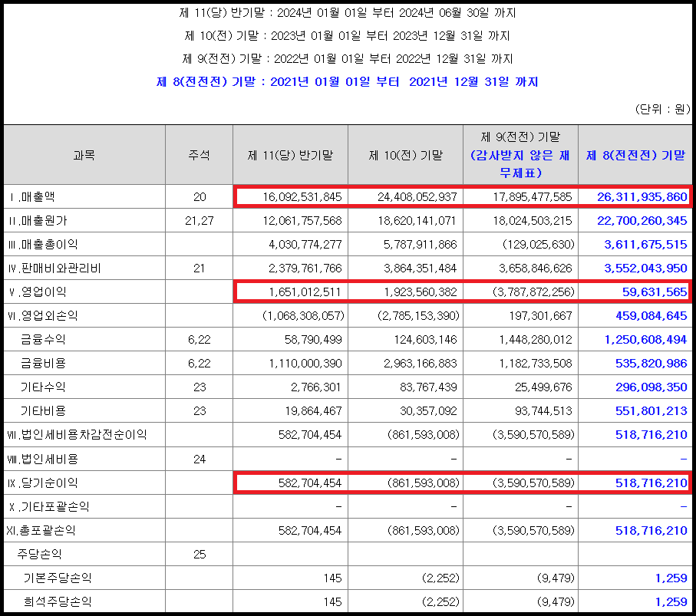Image resolution: width=696 pixels, height=616 pixels.
Task: Click the 1,110,000,390 finance cost value
Action: coord(305,364)
